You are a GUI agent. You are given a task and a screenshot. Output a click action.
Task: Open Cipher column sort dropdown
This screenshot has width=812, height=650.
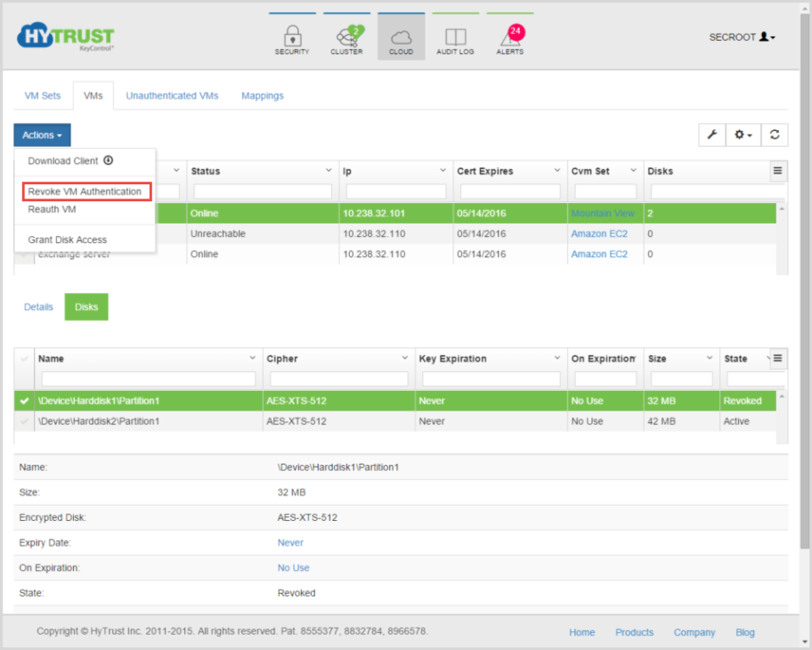coord(404,357)
